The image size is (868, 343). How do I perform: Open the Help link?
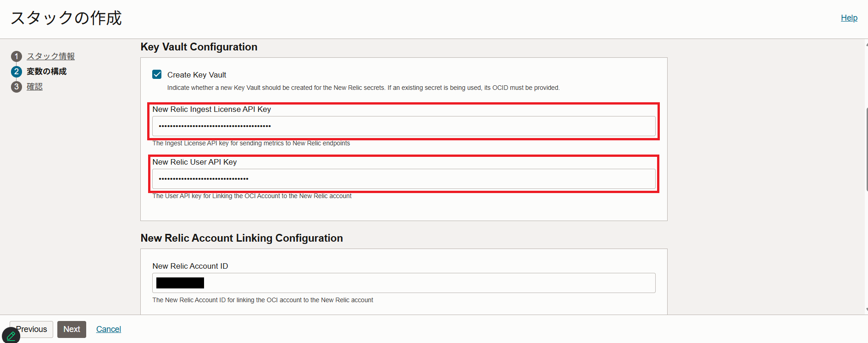[849, 18]
